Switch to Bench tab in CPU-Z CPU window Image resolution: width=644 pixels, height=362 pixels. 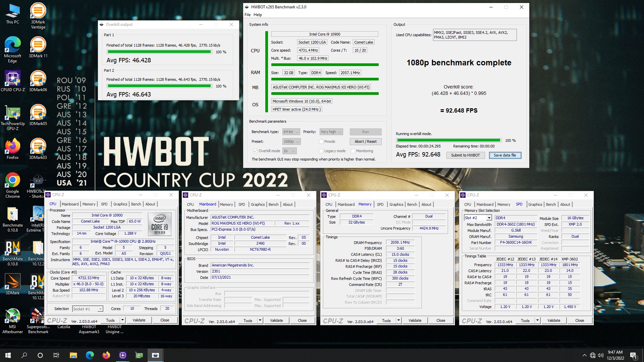pos(136,204)
